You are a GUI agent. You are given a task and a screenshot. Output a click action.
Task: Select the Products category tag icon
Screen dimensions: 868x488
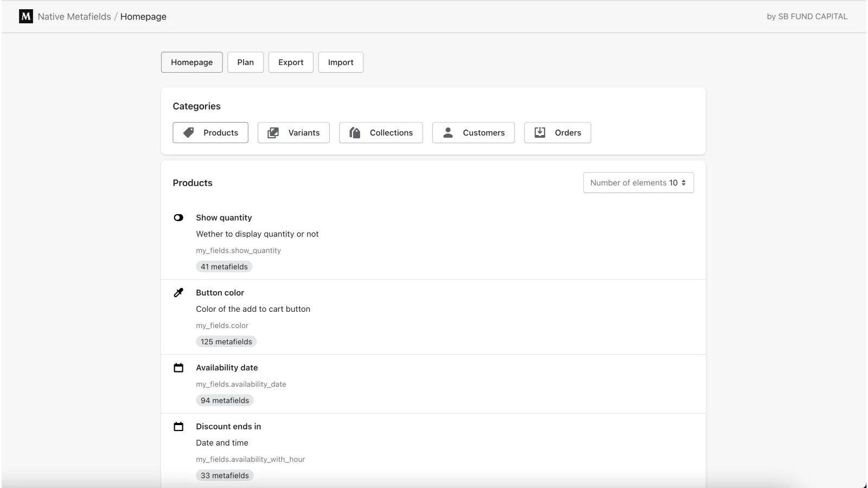pos(189,132)
